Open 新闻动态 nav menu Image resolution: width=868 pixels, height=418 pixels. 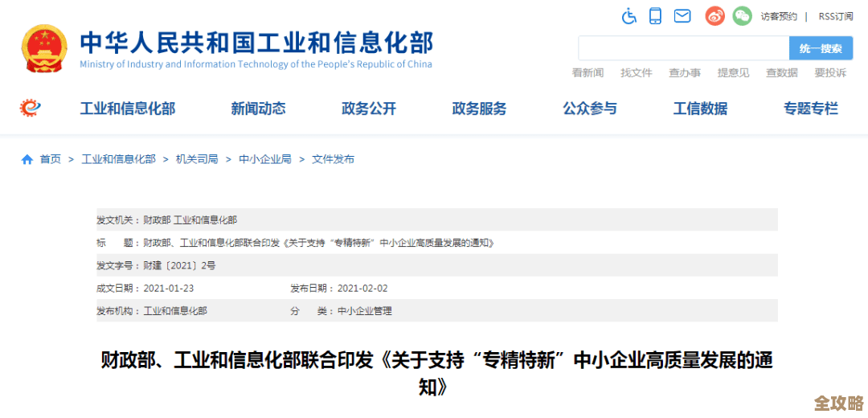coord(259,109)
